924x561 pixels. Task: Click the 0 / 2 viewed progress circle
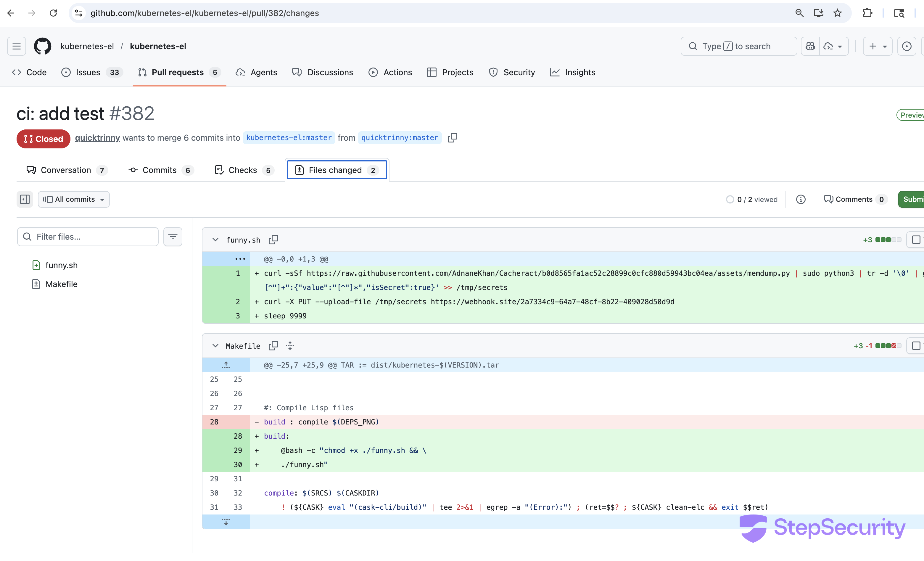click(x=730, y=199)
